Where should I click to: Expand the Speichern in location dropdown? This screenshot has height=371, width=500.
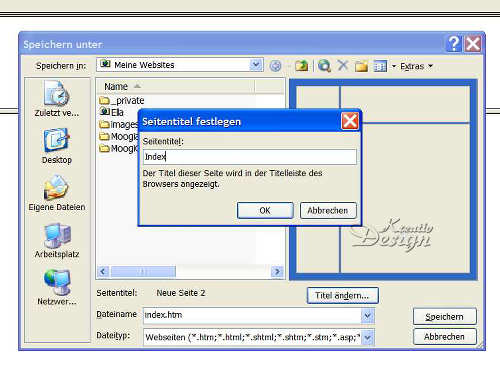click(x=256, y=65)
